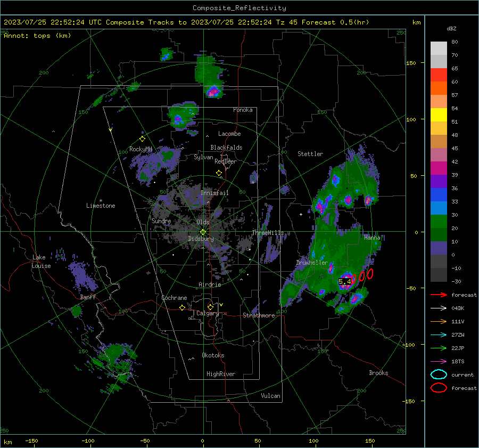This screenshot has width=479, height=448.
Task: Select the magenta 18TS arrow legend icon
Action: (x=439, y=362)
